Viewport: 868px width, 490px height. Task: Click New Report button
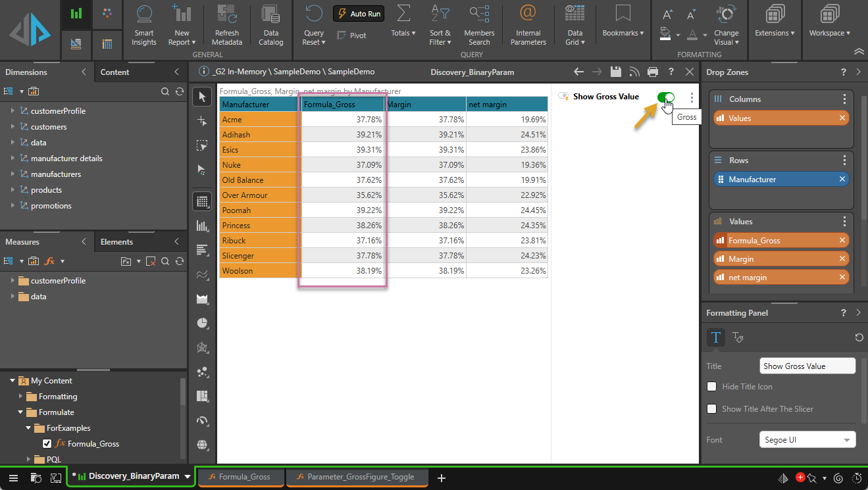(182, 25)
